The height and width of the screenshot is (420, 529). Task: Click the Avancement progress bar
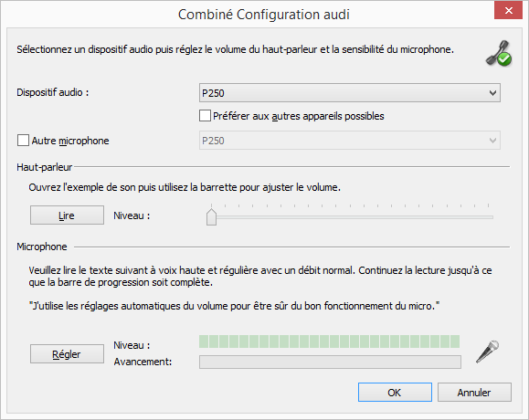(330, 362)
